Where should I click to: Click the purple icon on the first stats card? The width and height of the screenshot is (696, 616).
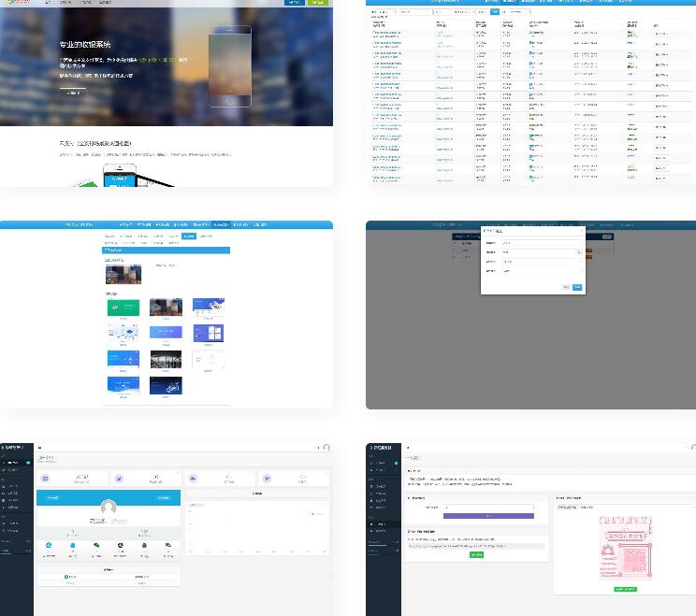[45, 478]
